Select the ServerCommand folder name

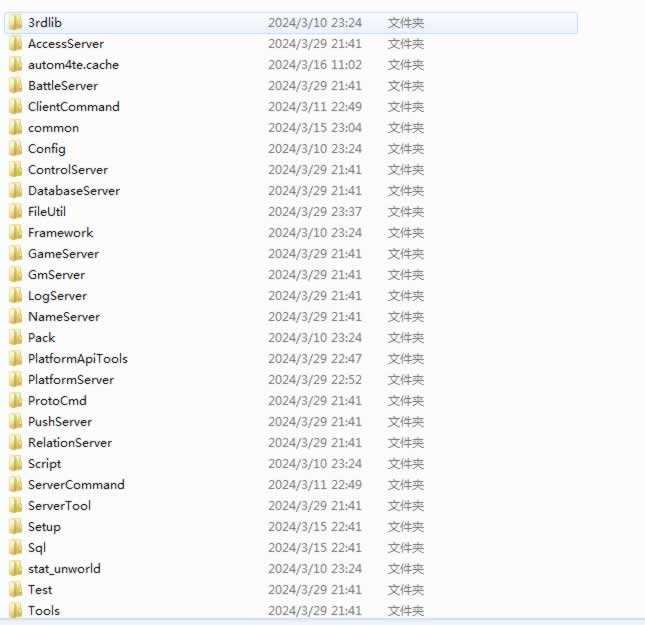(x=76, y=484)
